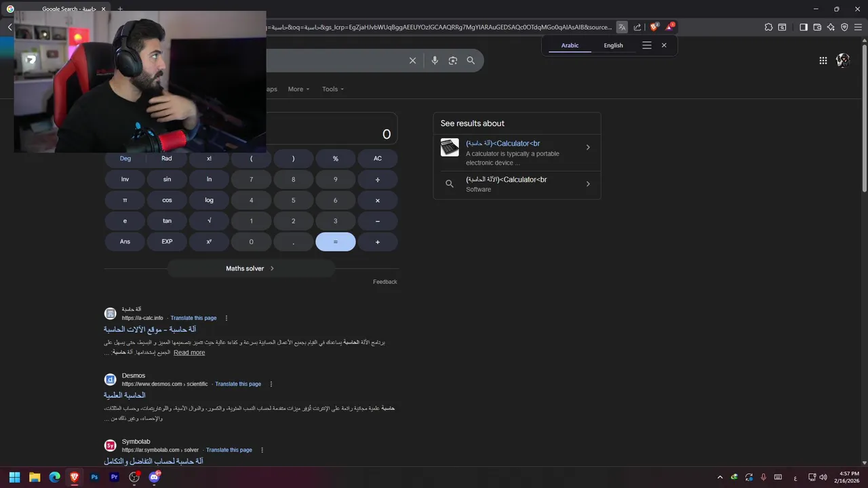The image size is (868, 488).
Task: Click the calculator number 7 key
Action: pyautogui.click(x=251, y=180)
